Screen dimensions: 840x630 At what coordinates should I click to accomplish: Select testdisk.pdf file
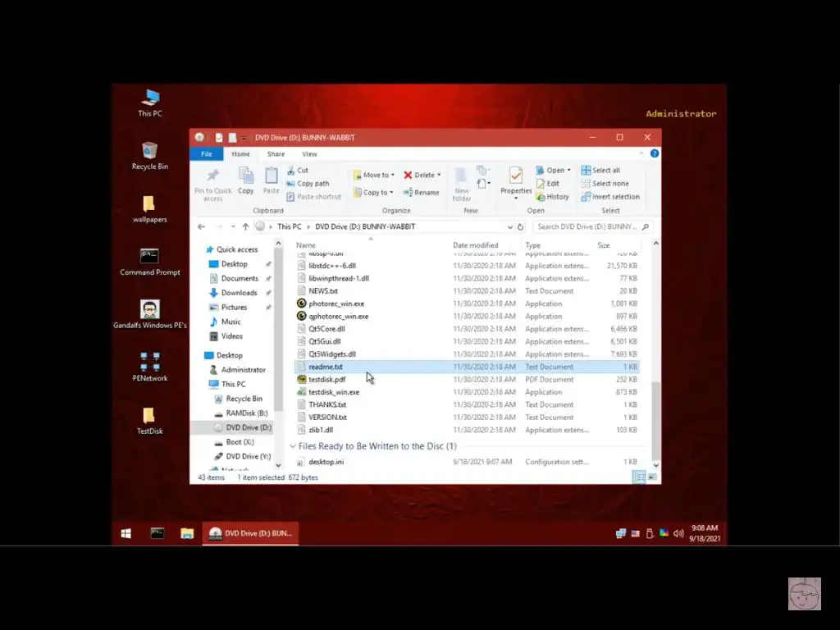[x=467, y=379]
